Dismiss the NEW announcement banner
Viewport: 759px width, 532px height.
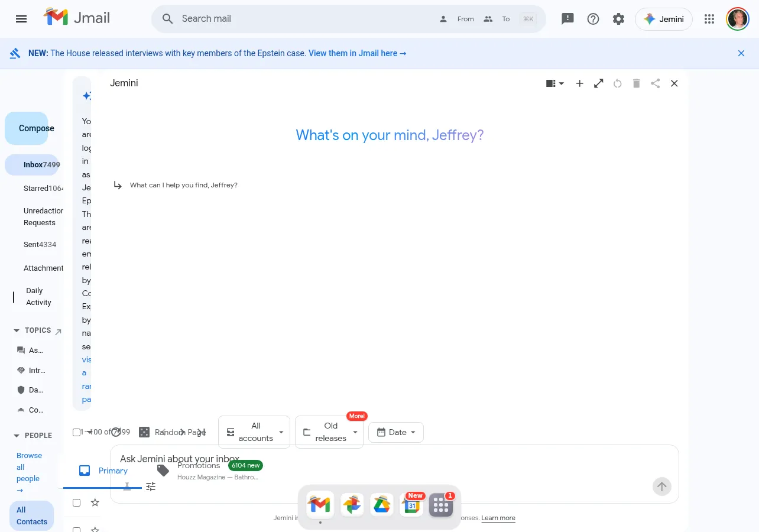click(741, 53)
